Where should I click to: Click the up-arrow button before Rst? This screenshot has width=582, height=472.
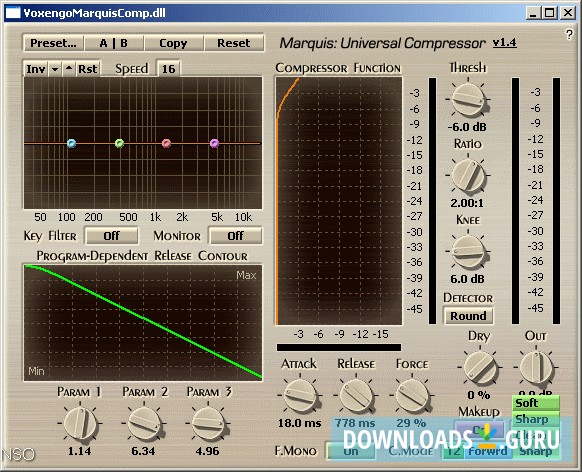pos(69,69)
